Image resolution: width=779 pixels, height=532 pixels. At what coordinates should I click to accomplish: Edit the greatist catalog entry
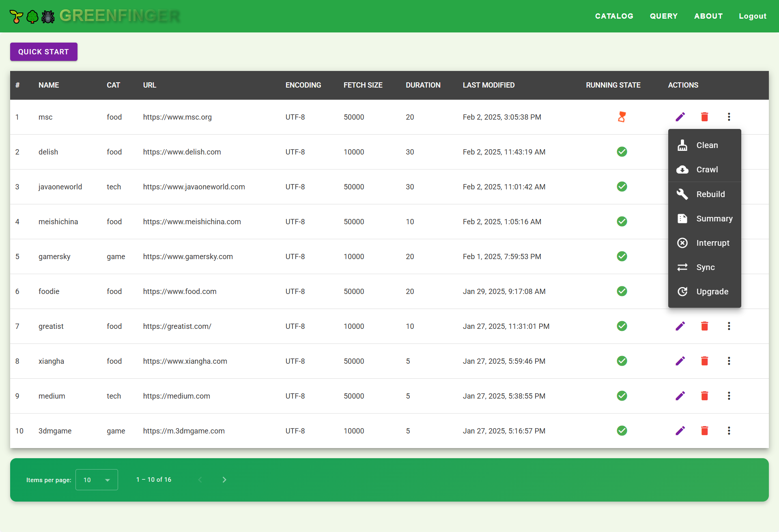tap(680, 326)
